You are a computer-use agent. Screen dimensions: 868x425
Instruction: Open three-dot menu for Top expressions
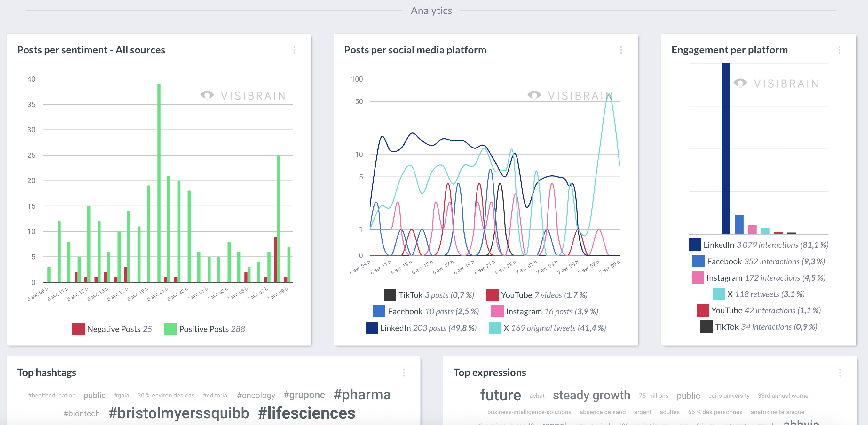[x=840, y=373]
